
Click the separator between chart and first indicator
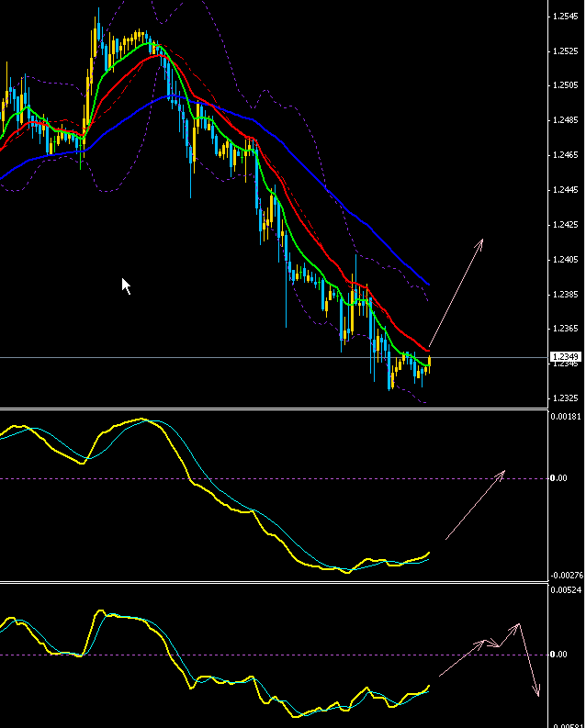click(276, 409)
